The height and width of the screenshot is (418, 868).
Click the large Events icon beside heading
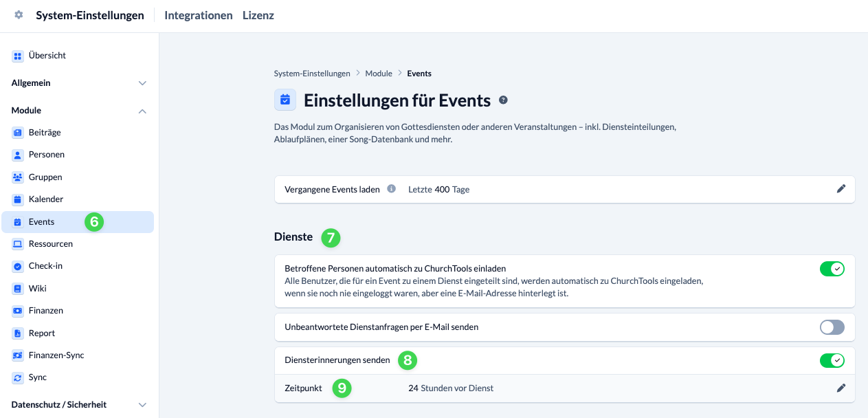pos(285,100)
